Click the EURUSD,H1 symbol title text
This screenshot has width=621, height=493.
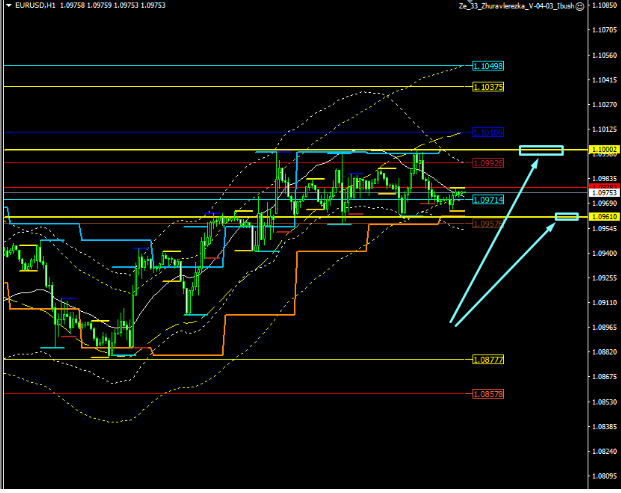click(x=32, y=6)
